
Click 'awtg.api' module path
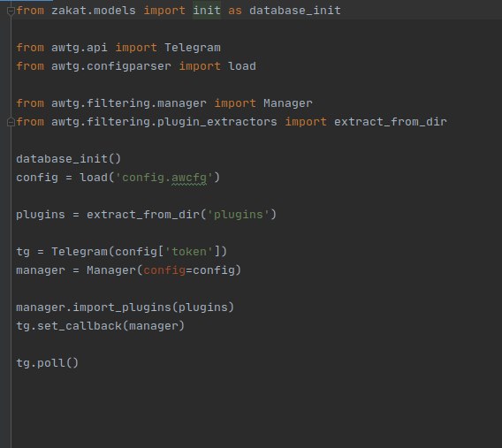[x=79, y=48]
